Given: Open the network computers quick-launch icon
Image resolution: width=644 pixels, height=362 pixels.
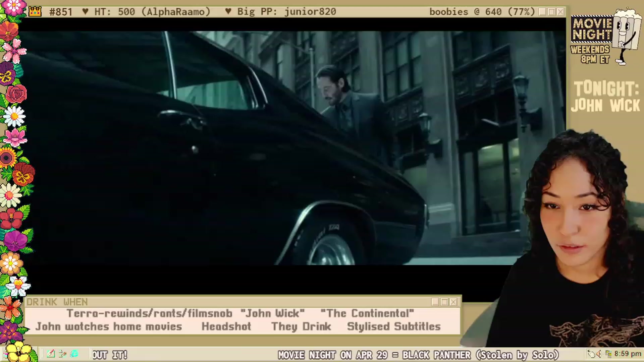Looking at the screenshot, I should point(62,354).
